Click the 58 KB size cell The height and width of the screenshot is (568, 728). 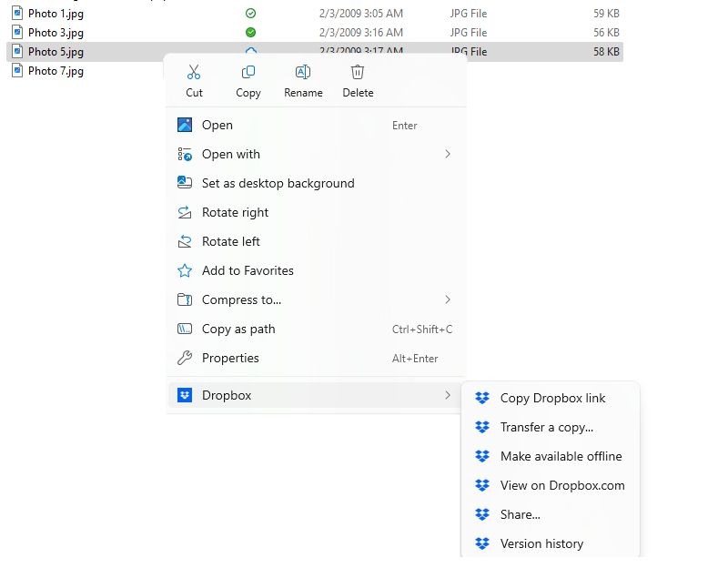[x=606, y=52]
